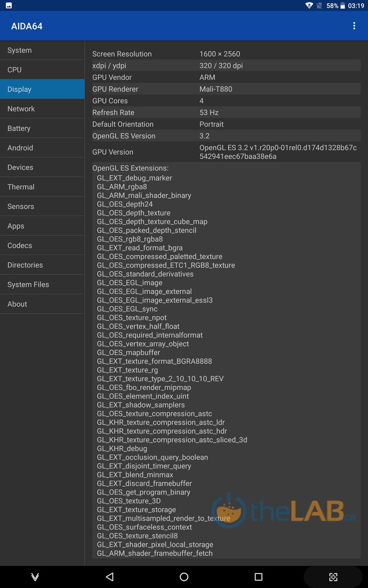Go to the Thermal section

(x=43, y=187)
